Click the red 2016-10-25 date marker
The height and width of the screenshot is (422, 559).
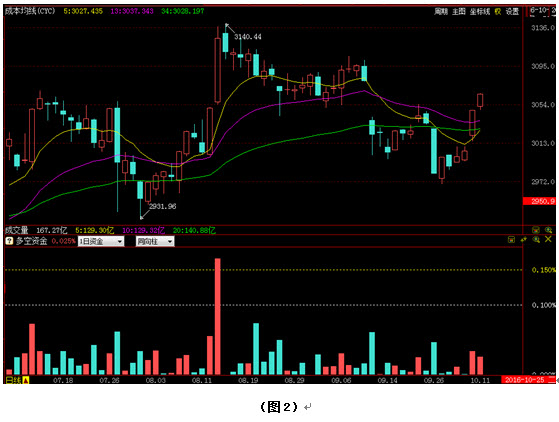click(x=528, y=380)
